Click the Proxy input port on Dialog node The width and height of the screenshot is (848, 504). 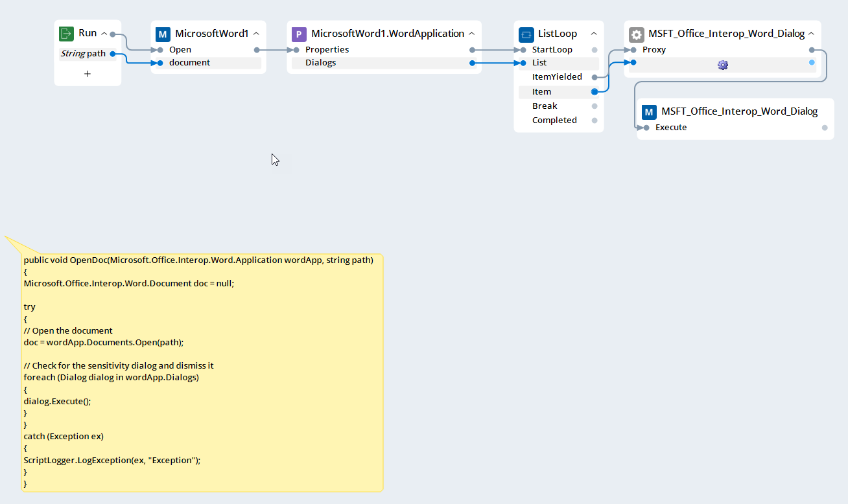click(633, 50)
